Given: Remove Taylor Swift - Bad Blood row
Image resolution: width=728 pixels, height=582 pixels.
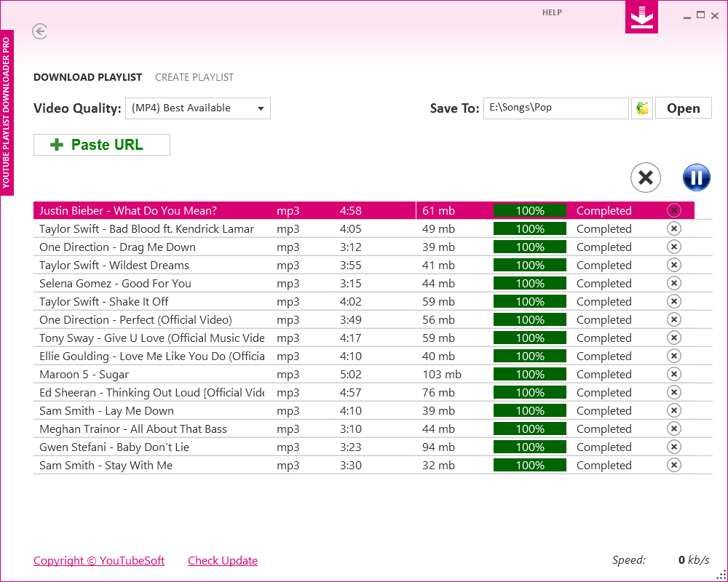Looking at the screenshot, I should tap(673, 228).
